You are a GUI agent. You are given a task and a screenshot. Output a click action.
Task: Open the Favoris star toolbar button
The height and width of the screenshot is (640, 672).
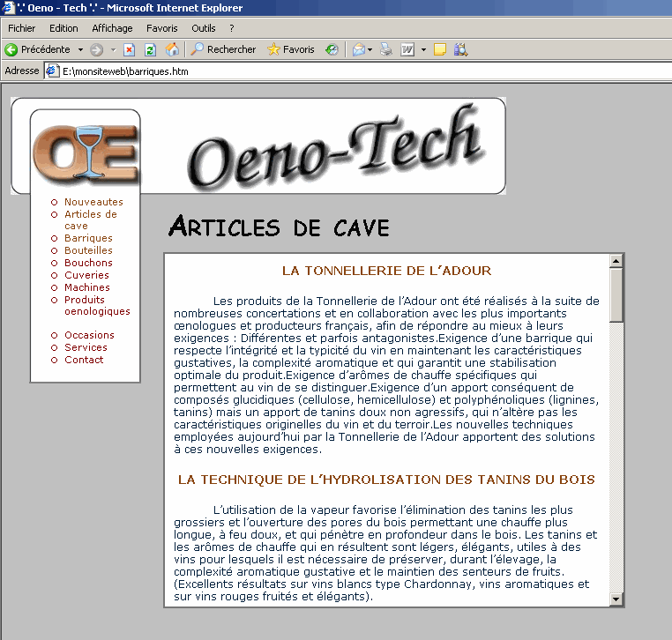click(x=291, y=49)
